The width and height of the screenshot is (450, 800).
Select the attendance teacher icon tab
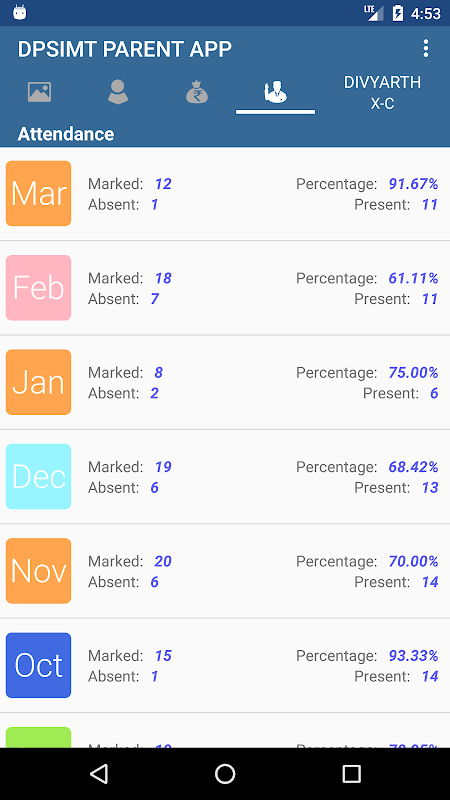(x=275, y=92)
